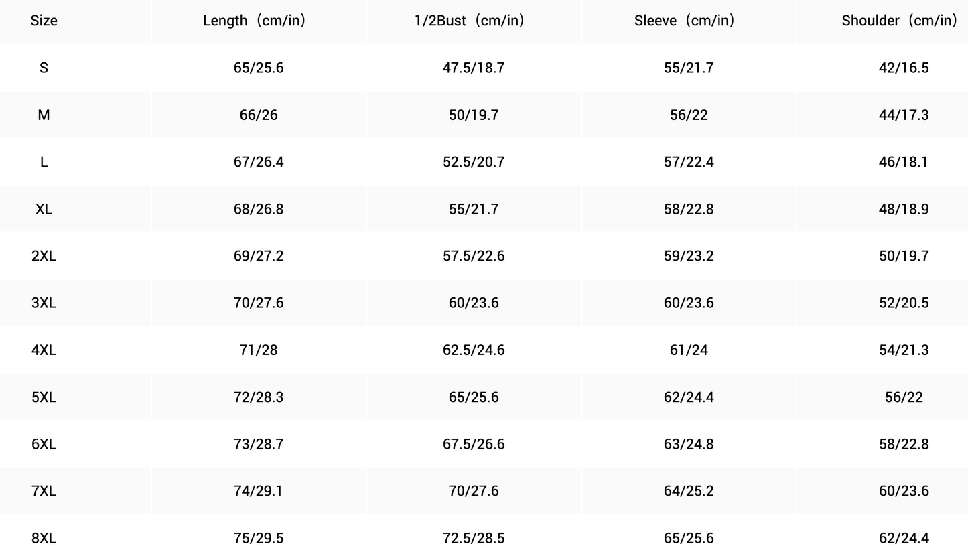
Task: Click bust value 72.5/28.5 in 8XL row
Action: pos(474,538)
